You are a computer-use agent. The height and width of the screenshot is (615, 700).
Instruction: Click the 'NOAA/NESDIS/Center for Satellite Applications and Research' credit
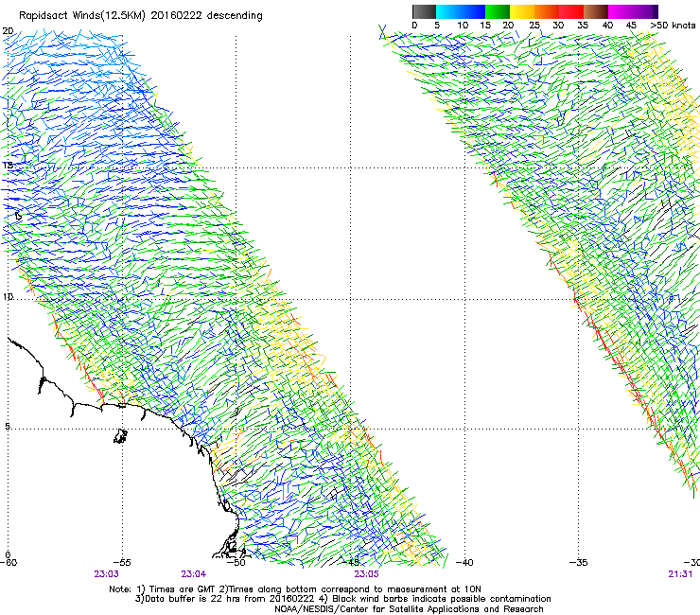(409, 609)
